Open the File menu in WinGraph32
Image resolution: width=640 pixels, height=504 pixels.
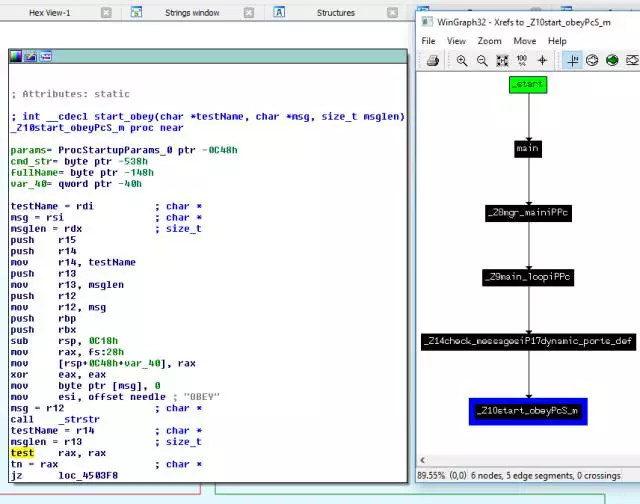tap(428, 41)
